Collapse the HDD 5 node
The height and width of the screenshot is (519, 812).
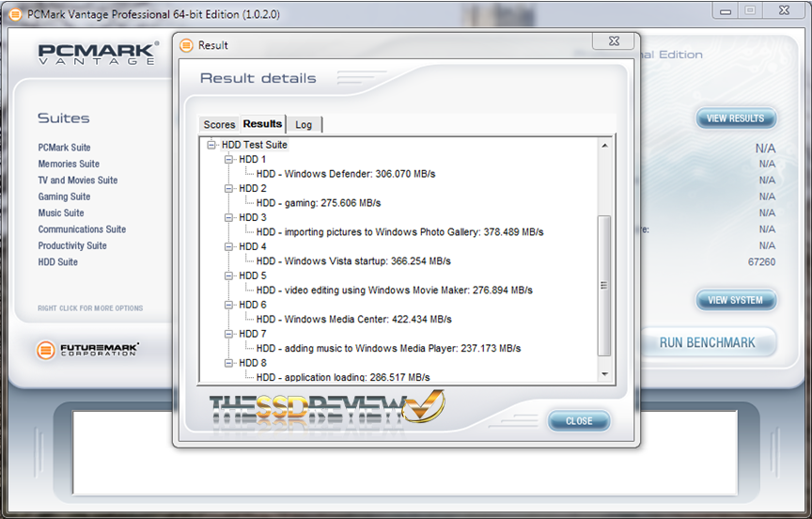228,275
